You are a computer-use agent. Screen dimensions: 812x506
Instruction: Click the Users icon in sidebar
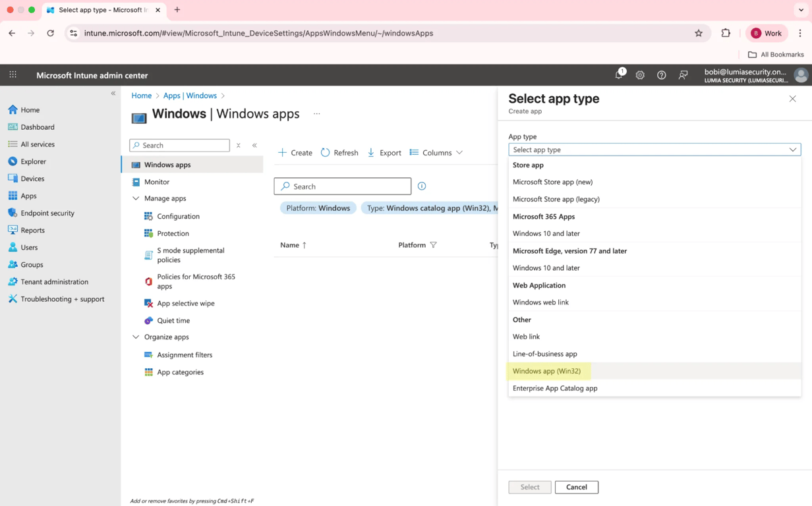point(13,247)
